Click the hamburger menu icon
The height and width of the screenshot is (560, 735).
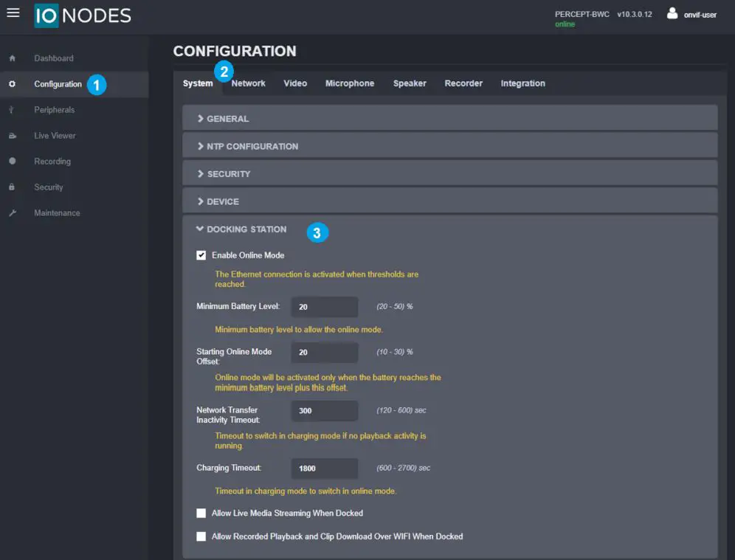(x=13, y=13)
